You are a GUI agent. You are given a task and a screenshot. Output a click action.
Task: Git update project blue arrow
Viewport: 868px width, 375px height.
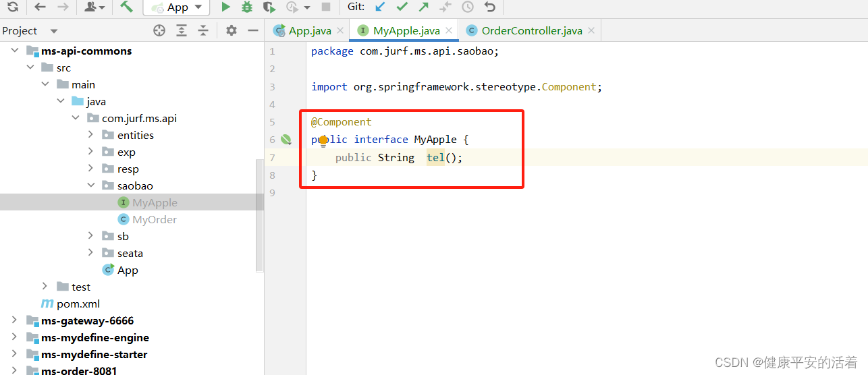pyautogui.click(x=381, y=7)
